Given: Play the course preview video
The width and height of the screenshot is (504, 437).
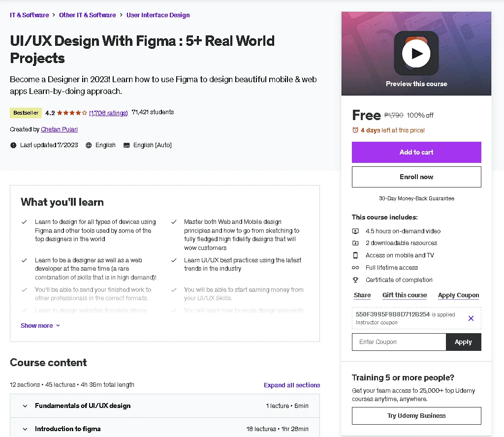Looking at the screenshot, I should click(x=416, y=54).
